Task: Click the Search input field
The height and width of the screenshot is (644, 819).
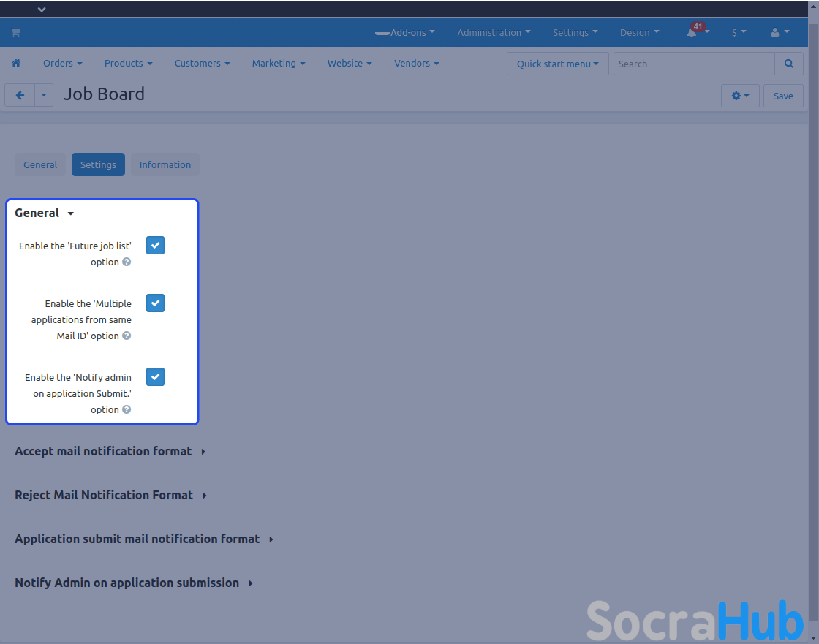Action: click(693, 64)
